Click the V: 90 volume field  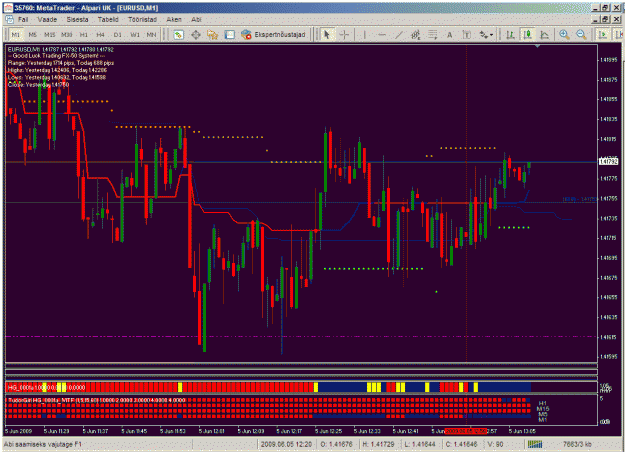495,444
